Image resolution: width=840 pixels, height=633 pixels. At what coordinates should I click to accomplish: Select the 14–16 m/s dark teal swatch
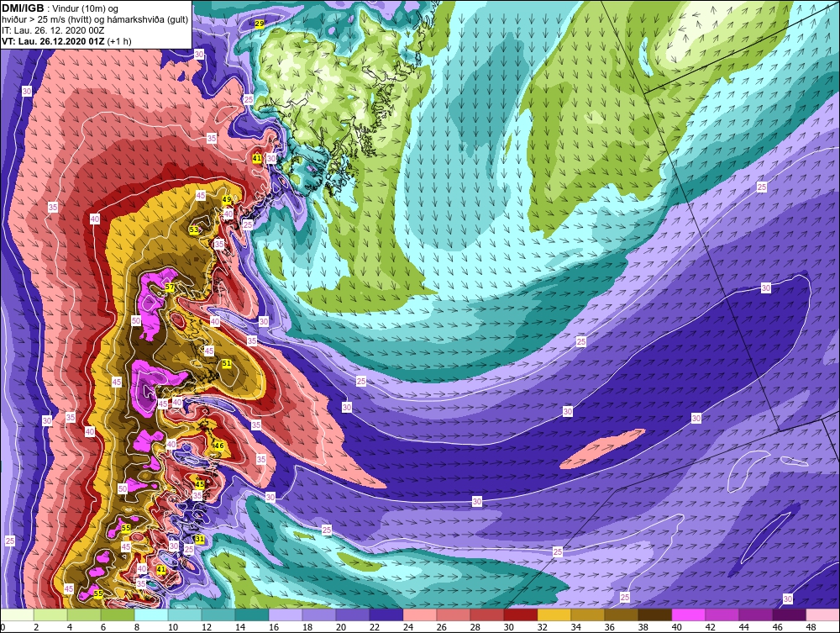(252, 615)
